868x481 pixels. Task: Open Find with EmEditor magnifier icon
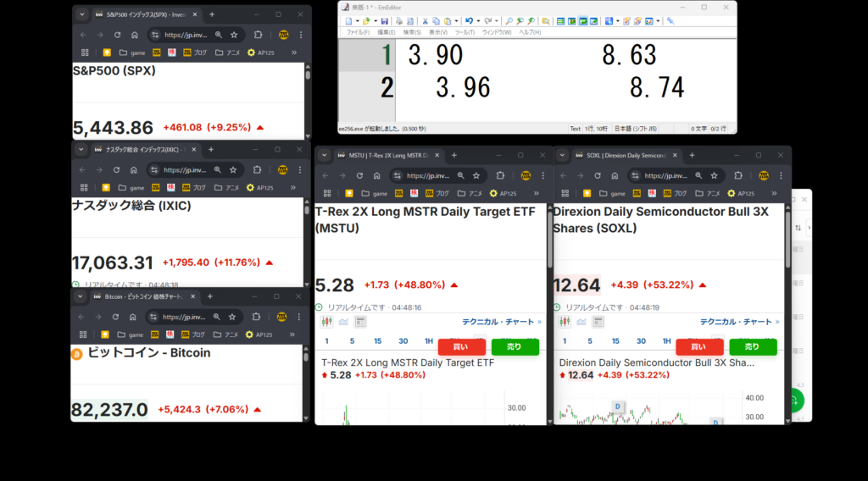point(509,21)
